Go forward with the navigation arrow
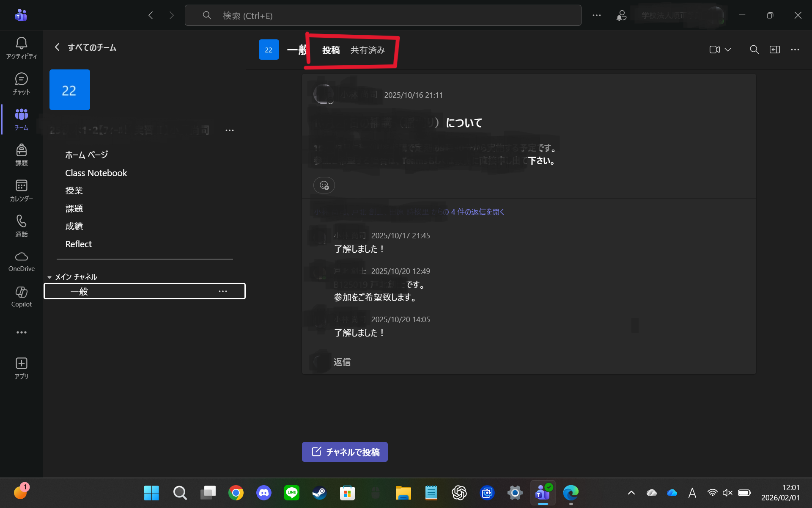 (171, 15)
